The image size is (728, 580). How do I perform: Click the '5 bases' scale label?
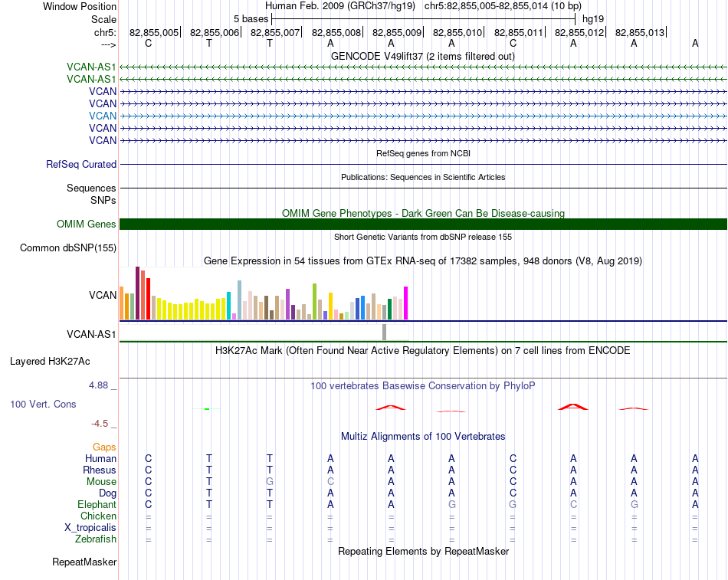[251, 19]
